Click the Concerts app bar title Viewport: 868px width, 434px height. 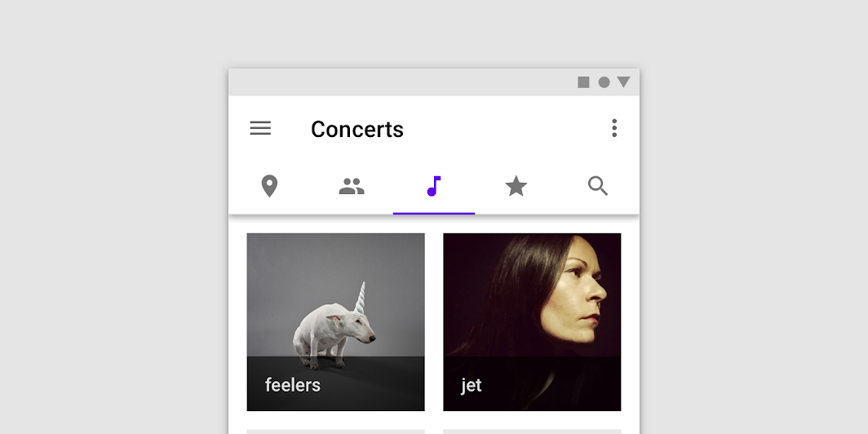(357, 129)
